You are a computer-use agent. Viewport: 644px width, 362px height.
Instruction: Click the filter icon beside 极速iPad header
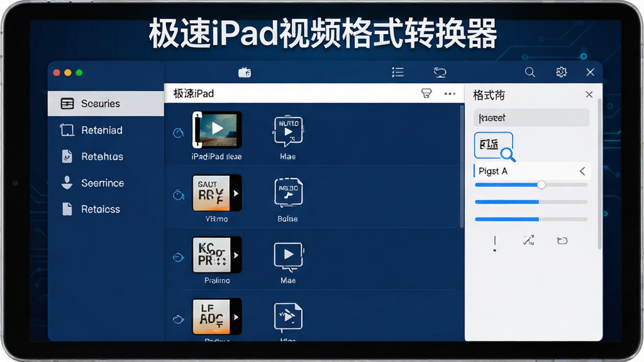426,93
